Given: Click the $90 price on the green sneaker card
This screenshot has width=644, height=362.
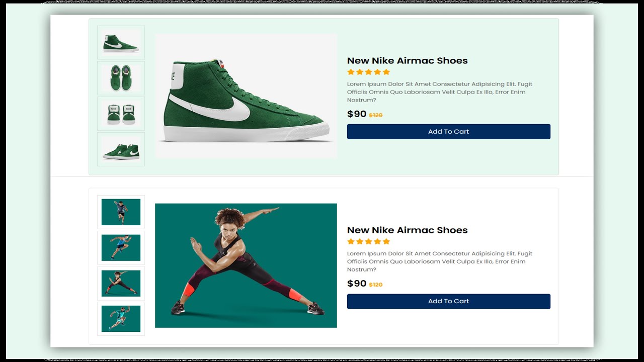Looking at the screenshot, I should click(357, 114).
